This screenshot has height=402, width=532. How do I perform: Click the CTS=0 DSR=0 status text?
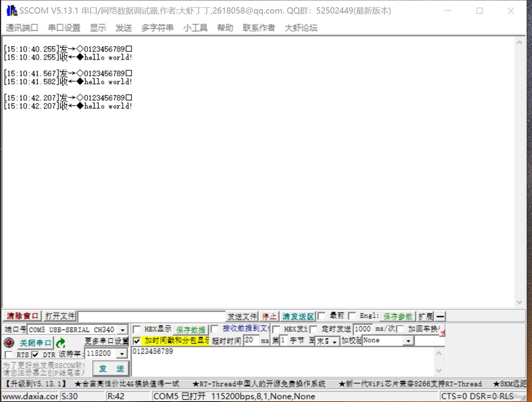(x=469, y=396)
